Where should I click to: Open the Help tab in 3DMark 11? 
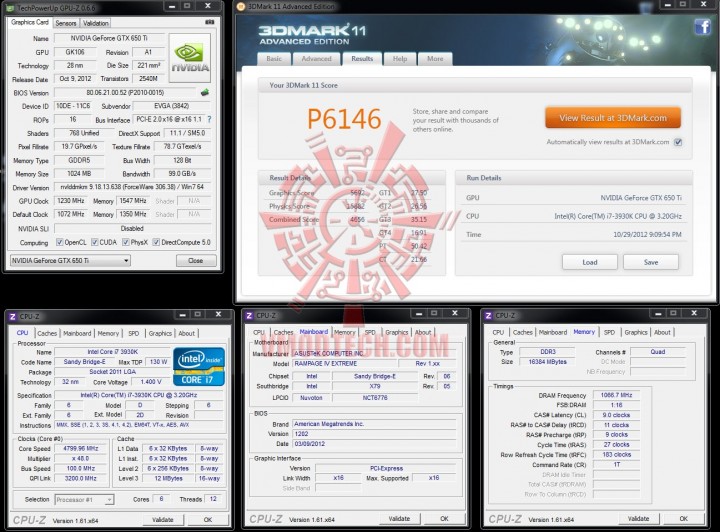coord(400,59)
